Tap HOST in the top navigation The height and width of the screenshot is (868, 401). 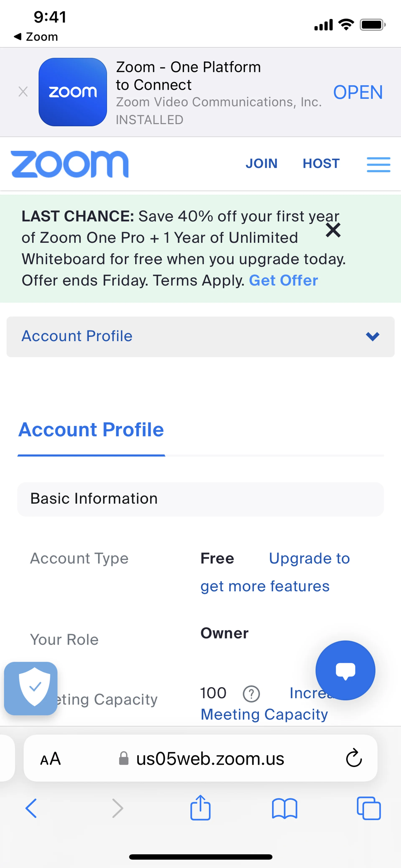321,163
